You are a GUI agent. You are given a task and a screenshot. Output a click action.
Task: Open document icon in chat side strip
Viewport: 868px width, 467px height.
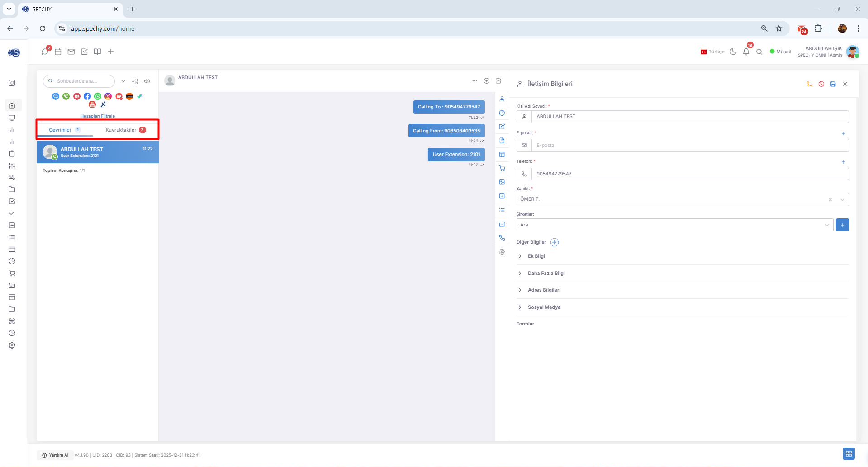(502, 141)
